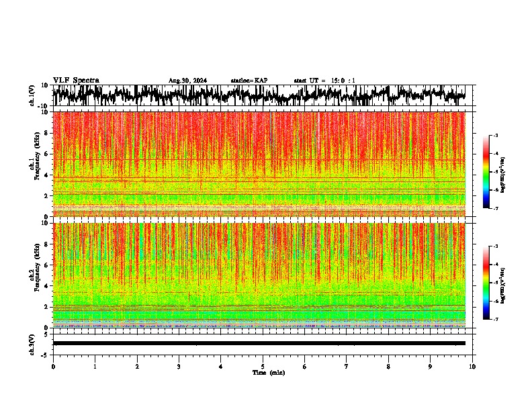Click inside the ch.1 spectrogram plot
The image size is (532, 411).
point(259,164)
